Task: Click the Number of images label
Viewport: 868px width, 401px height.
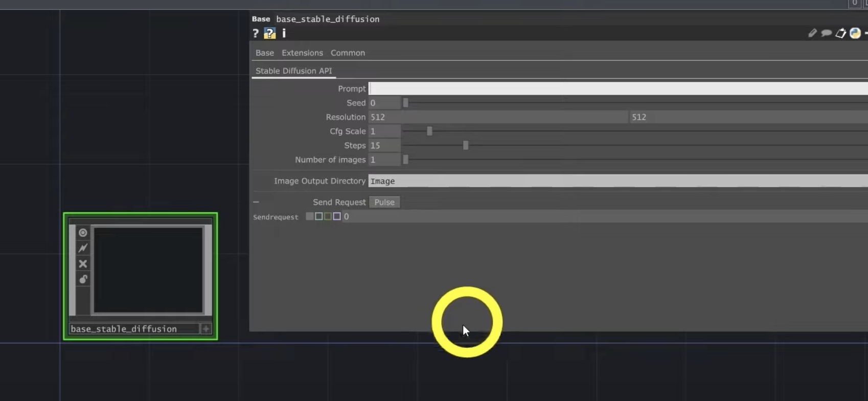Action: 330,160
